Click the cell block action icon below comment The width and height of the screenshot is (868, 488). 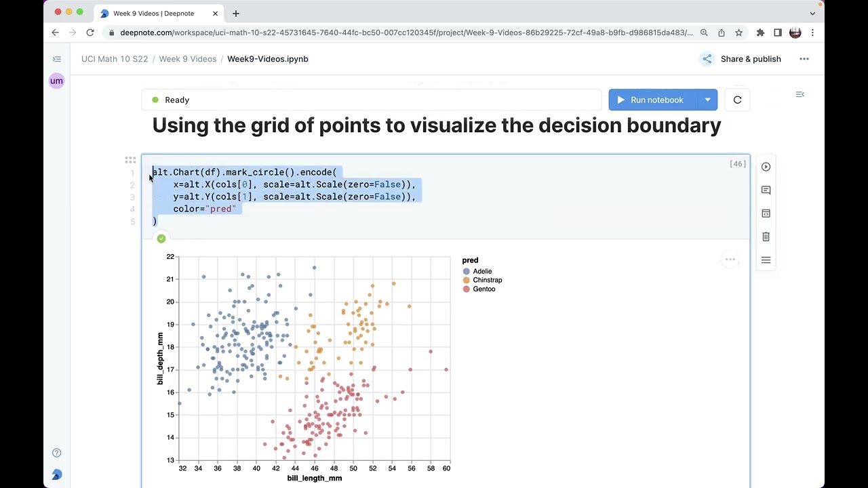coord(766,213)
